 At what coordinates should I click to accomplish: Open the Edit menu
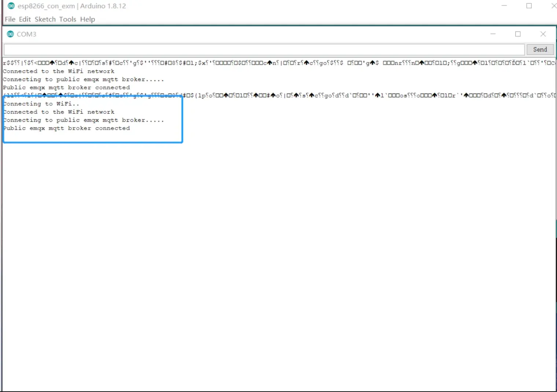coord(25,19)
